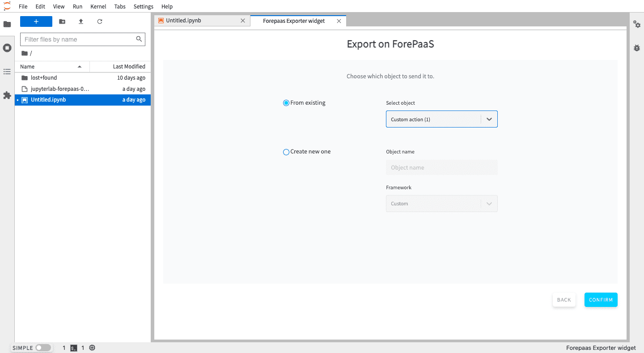Click the search magnifier icon in filter box
The width and height of the screenshot is (644, 353).
click(139, 39)
